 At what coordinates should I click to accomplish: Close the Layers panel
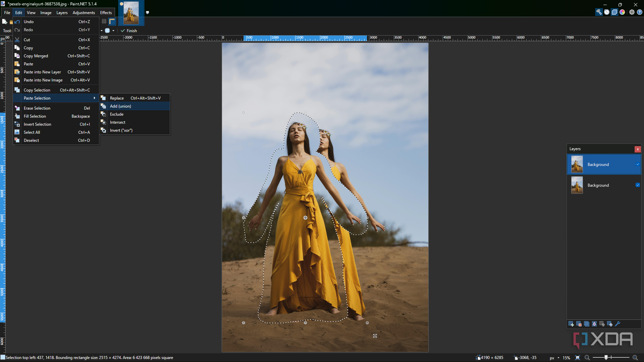[x=638, y=149]
